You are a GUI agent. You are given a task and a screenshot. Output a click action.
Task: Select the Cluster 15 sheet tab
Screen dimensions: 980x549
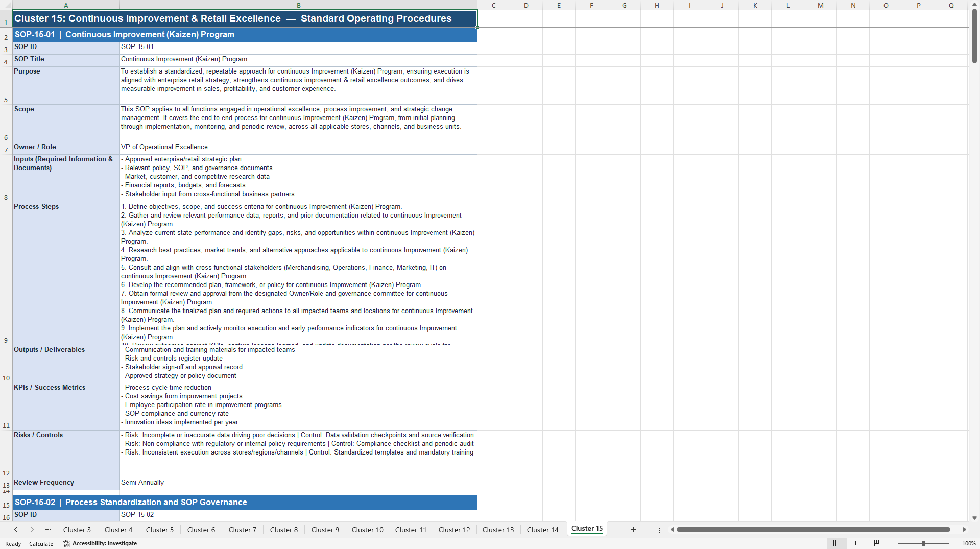587,529
